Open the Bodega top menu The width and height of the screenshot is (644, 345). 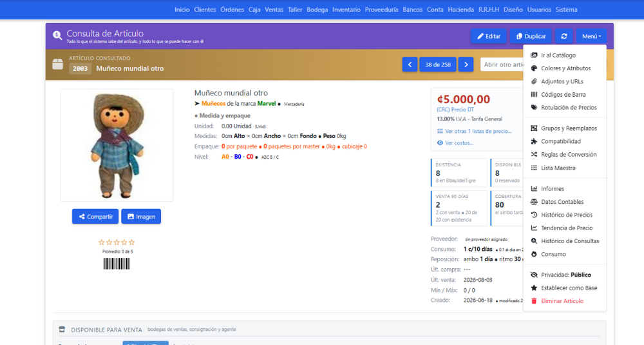coord(317,10)
